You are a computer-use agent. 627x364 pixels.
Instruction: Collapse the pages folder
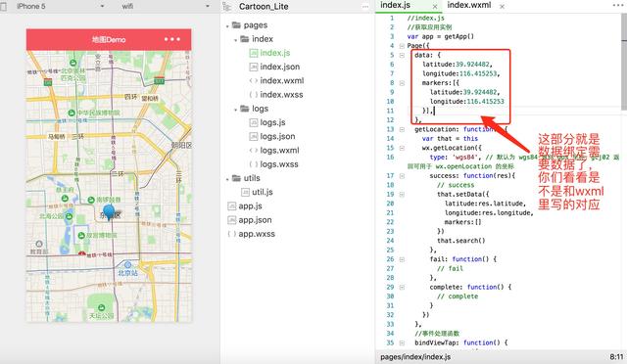(227, 26)
